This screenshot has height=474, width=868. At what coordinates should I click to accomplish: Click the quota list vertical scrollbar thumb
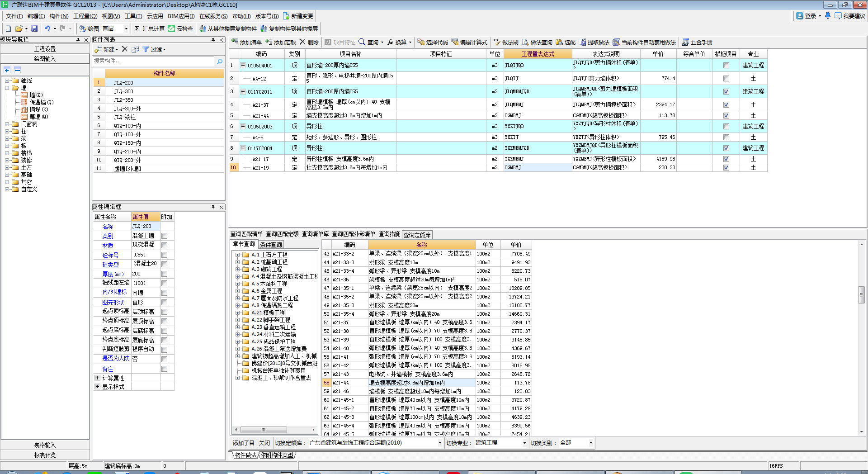pyautogui.click(x=861, y=294)
